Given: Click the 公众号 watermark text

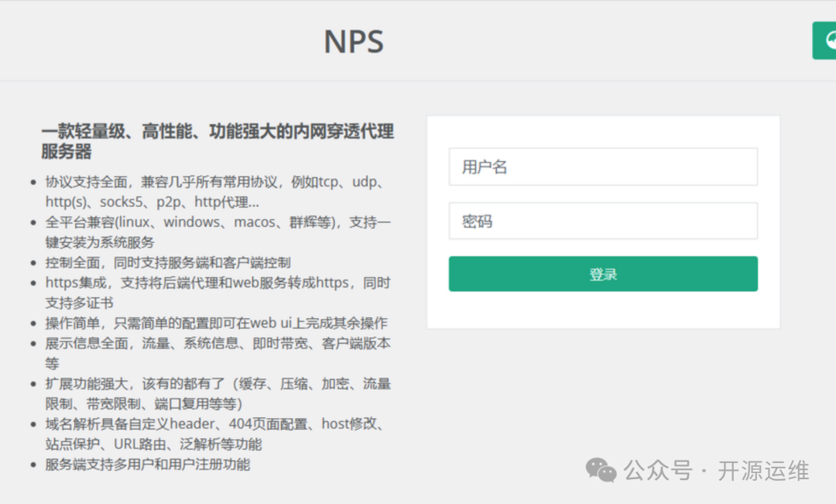Looking at the screenshot, I should point(658,470).
